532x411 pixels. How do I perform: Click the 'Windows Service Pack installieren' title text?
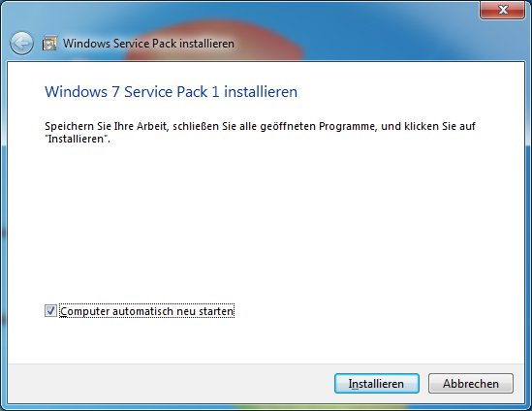coord(148,44)
